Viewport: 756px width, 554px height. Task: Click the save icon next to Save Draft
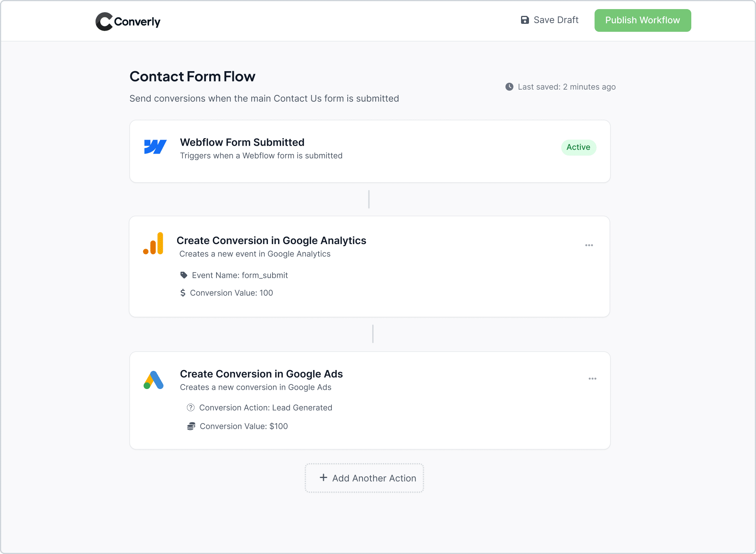(x=525, y=20)
